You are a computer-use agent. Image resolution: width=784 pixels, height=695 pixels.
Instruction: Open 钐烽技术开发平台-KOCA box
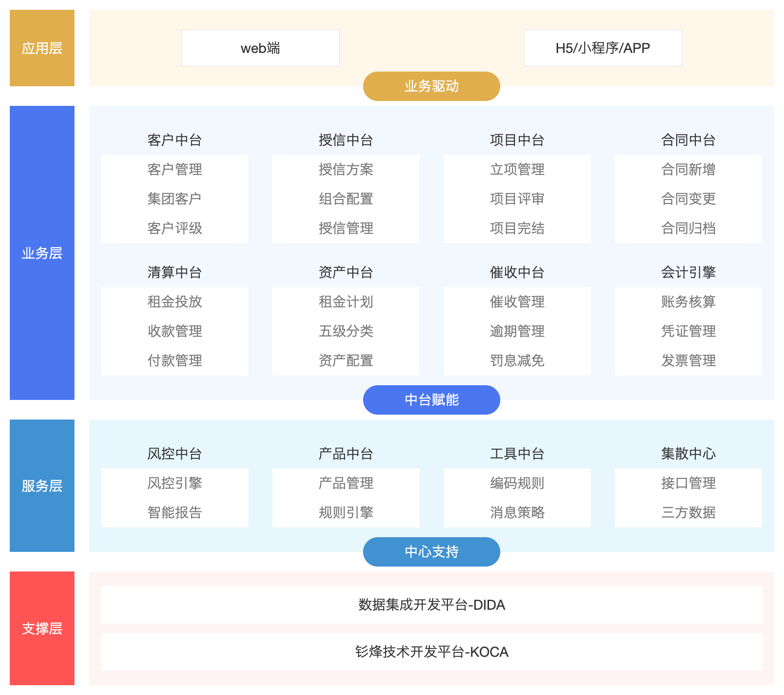tap(431, 652)
